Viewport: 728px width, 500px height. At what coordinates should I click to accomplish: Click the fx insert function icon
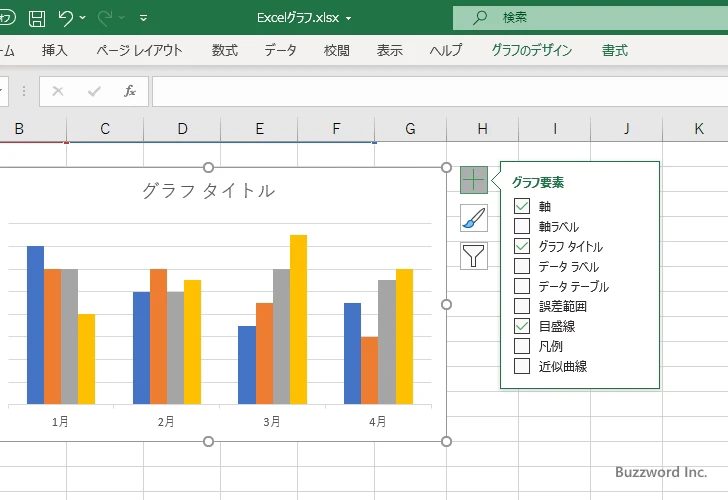tap(130, 91)
